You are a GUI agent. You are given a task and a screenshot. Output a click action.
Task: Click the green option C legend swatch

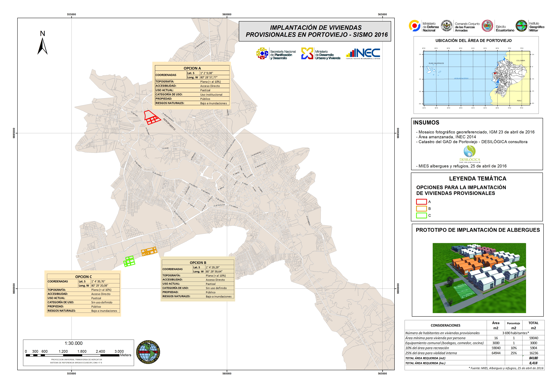pos(421,215)
